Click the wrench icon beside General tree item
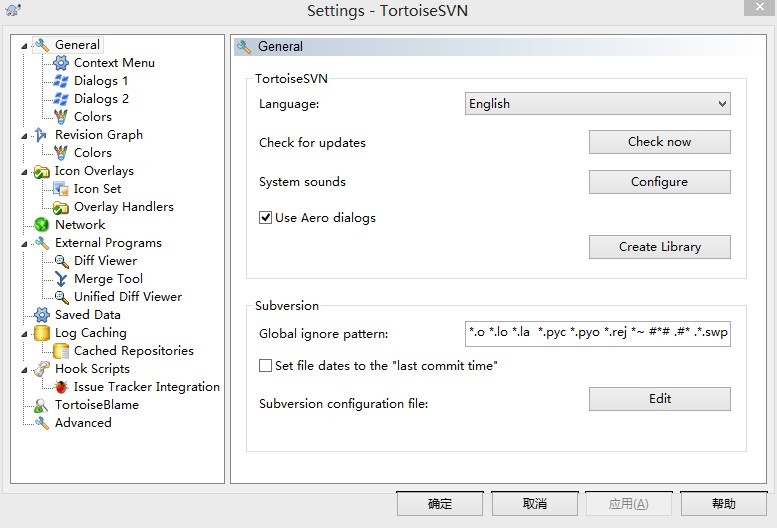Screen dimensions: 777x528 pos(42,45)
